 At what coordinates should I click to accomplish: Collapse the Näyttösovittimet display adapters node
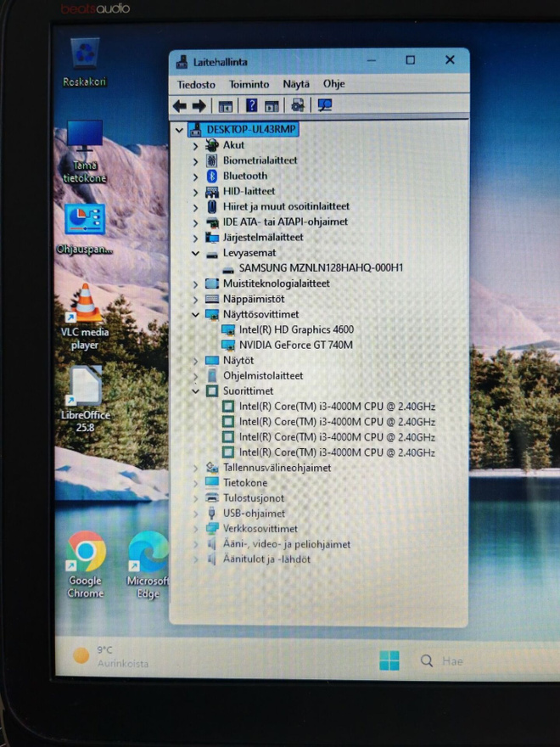(x=195, y=314)
